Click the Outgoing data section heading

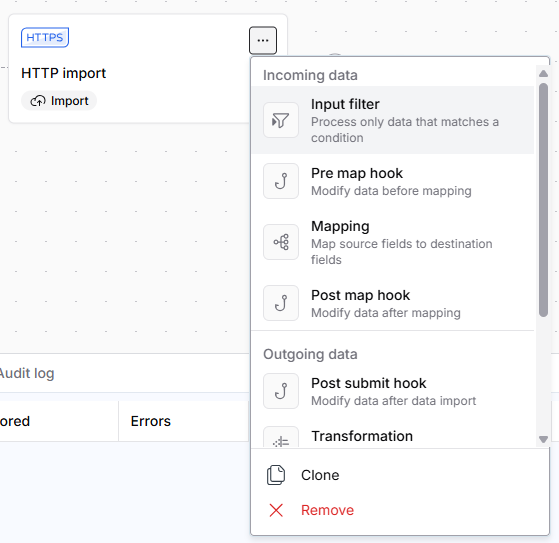[310, 354]
